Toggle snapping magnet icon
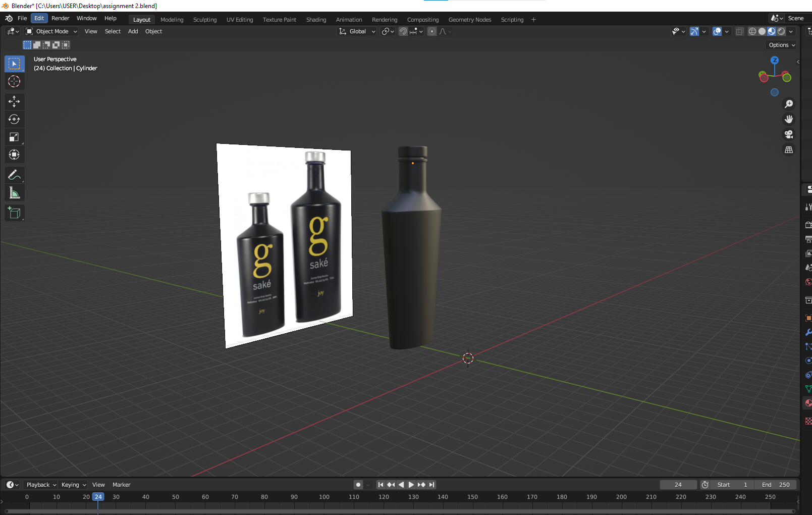The width and height of the screenshot is (812, 515). [x=403, y=31]
